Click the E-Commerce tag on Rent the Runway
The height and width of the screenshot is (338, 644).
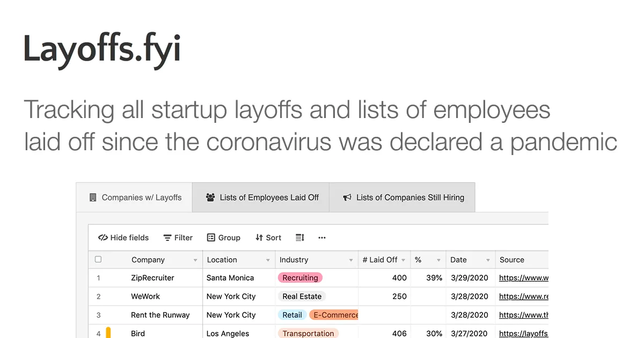tap(334, 315)
